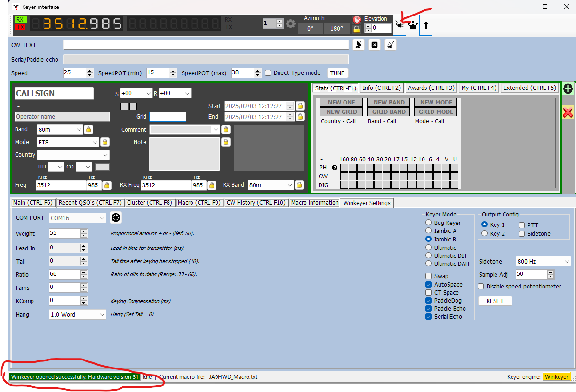Check Disable speed potentiometer
Viewport: 576px width, 392px height.
[x=481, y=286]
